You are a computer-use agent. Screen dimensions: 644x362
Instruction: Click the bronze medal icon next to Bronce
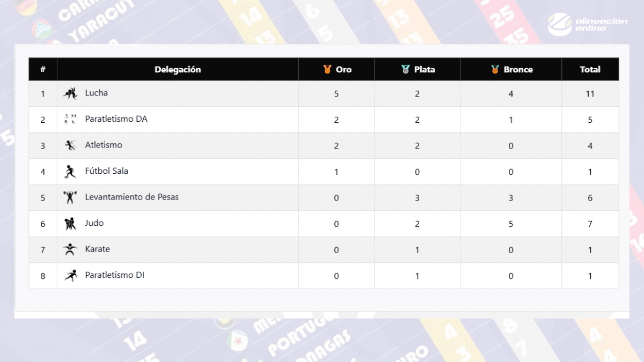495,69
